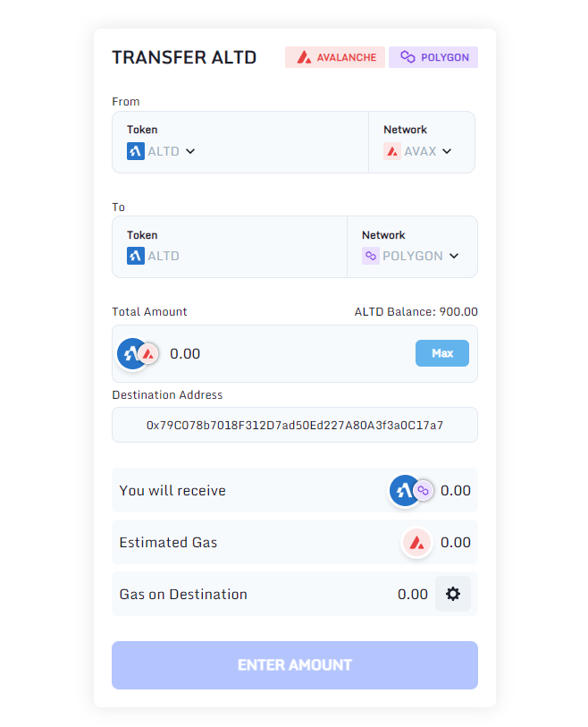Click the Polygon logo in header badge

click(x=407, y=57)
